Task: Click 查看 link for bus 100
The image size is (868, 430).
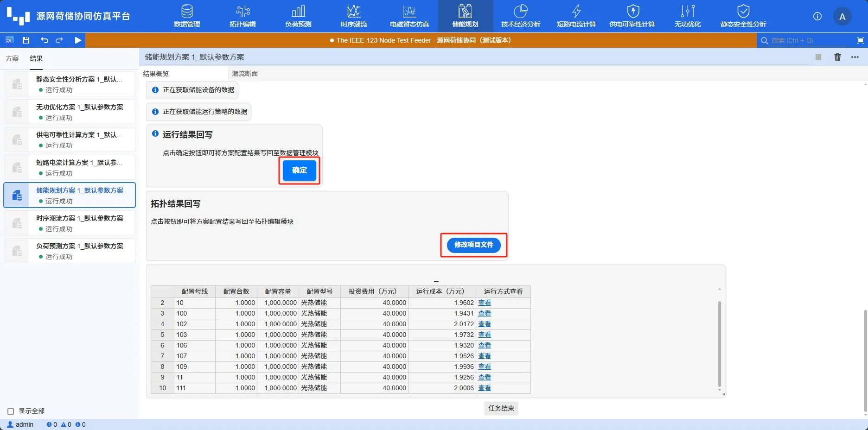Action: pyautogui.click(x=485, y=313)
